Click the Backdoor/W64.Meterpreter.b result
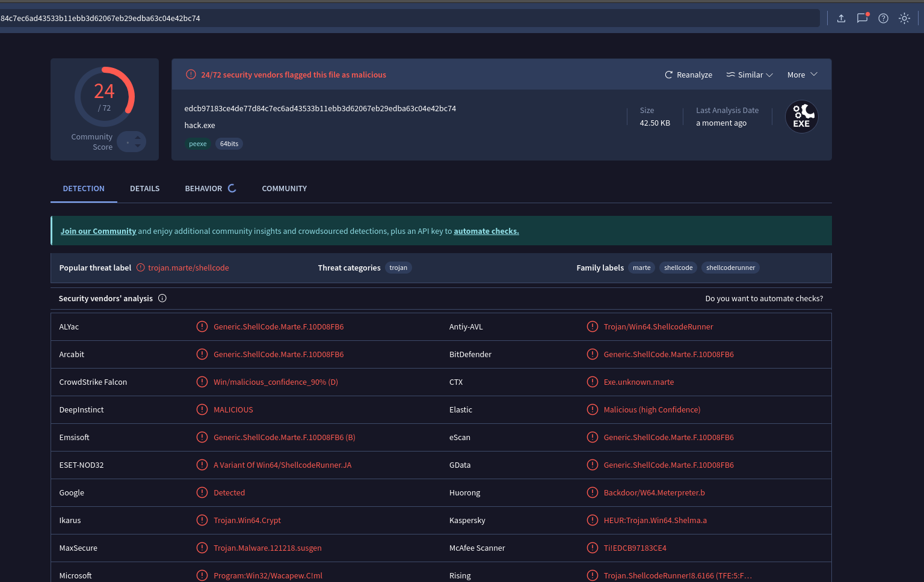Viewport: 924px width, 582px height. tap(654, 492)
